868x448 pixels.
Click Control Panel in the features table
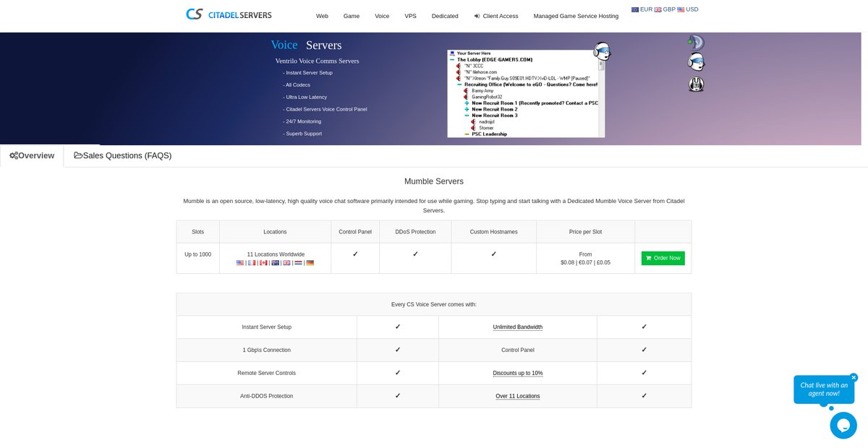[518, 350]
